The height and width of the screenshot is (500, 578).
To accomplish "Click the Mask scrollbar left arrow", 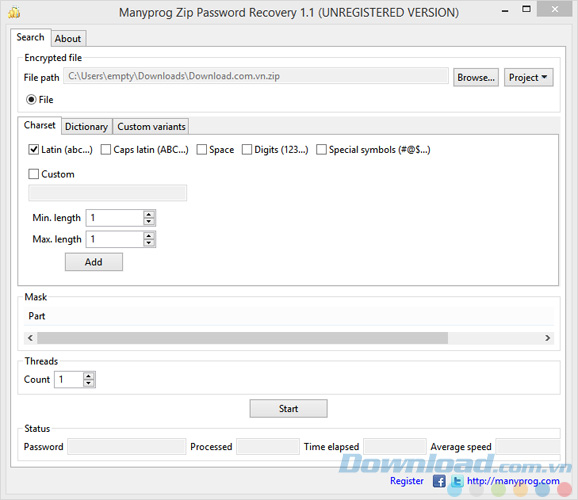I will pyautogui.click(x=31, y=338).
